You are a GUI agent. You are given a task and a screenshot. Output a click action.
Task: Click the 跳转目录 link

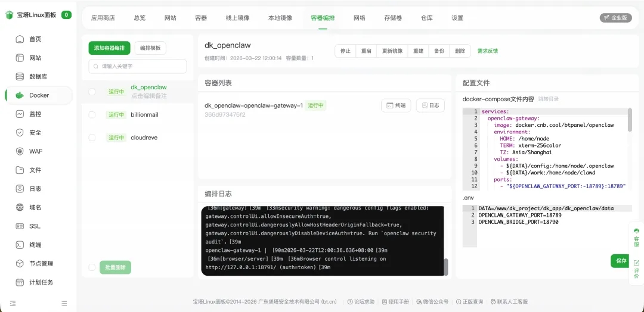pos(549,99)
